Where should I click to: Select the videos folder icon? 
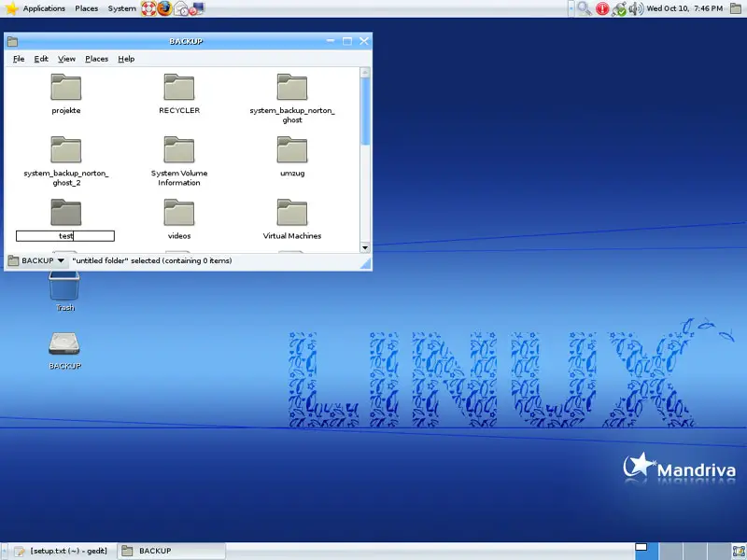click(x=179, y=213)
